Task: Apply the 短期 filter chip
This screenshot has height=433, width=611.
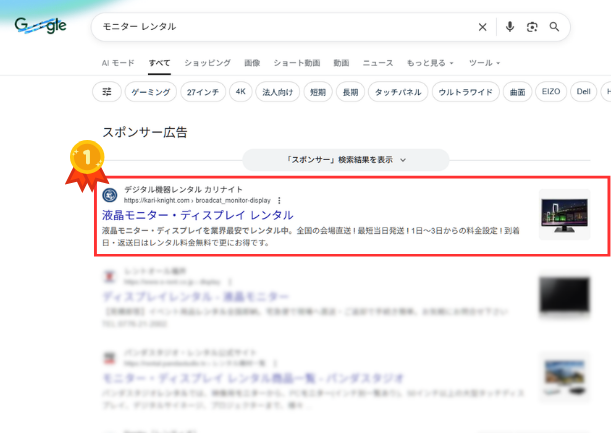Action: tap(318, 92)
